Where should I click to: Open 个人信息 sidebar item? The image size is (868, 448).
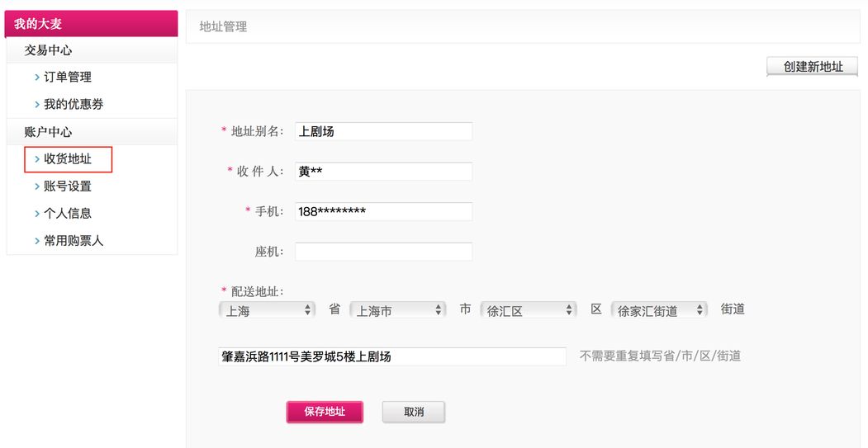pyautogui.click(x=68, y=213)
